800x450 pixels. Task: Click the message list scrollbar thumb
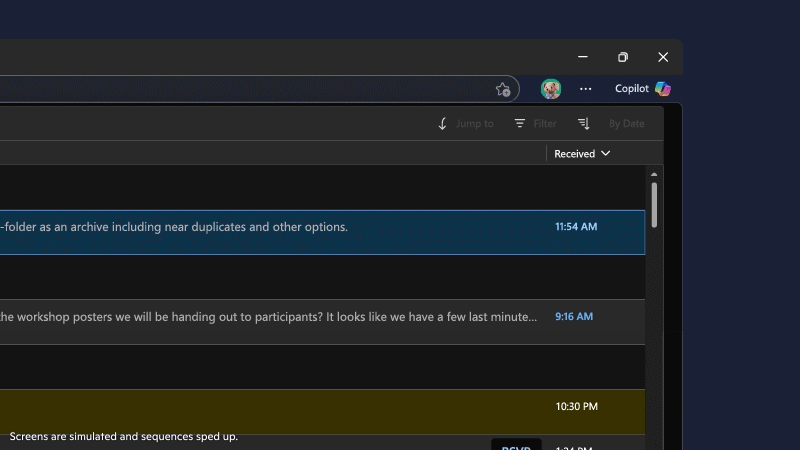point(654,204)
